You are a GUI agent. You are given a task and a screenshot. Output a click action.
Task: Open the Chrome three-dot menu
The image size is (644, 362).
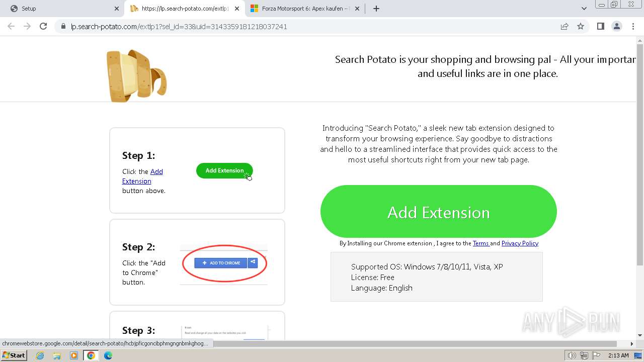click(633, 26)
